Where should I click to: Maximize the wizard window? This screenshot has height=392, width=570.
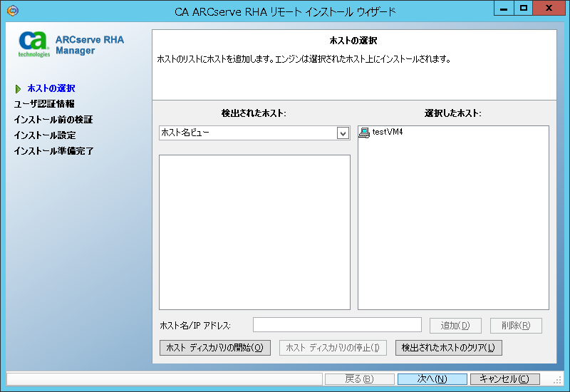point(524,8)
